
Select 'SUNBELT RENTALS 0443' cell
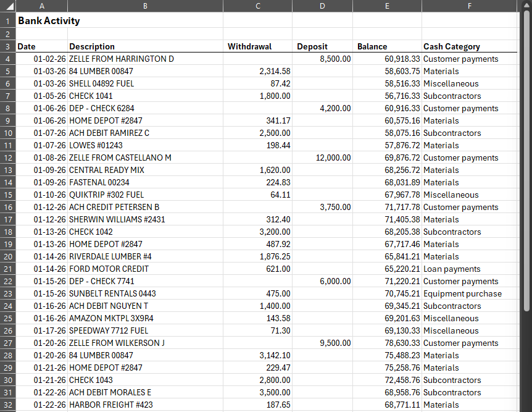click(x=145, y=294)
